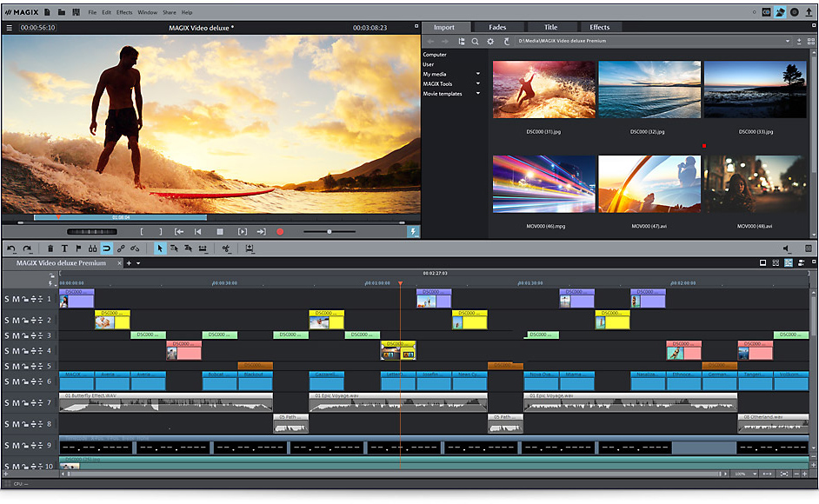Open the Window menu
This screenshot has height=504, width=819.
[x=147, y=12]
